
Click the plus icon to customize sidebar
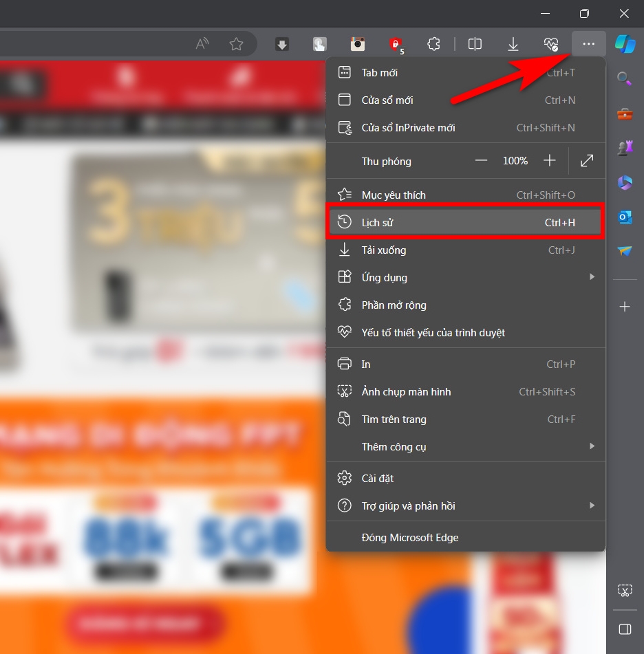tap(625, 307)
